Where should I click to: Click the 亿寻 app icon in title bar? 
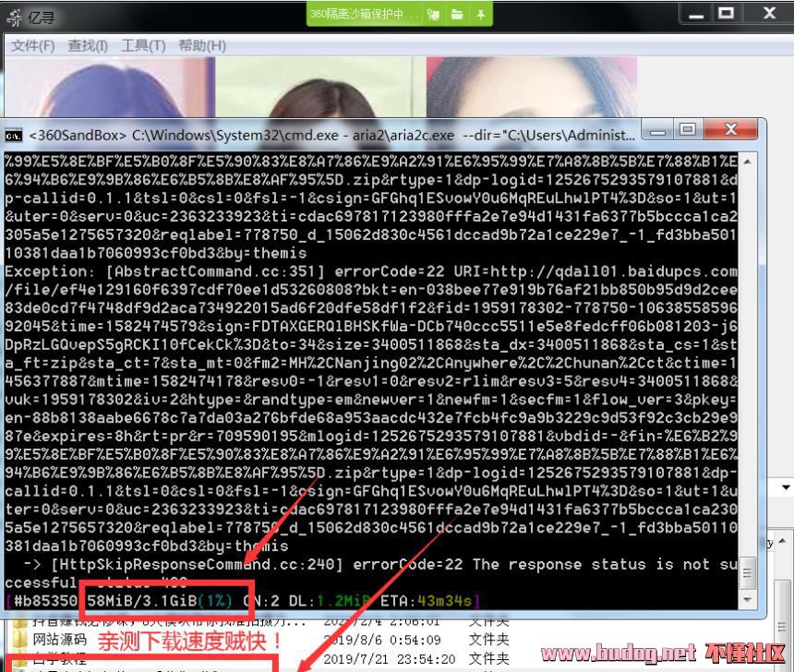15,18
